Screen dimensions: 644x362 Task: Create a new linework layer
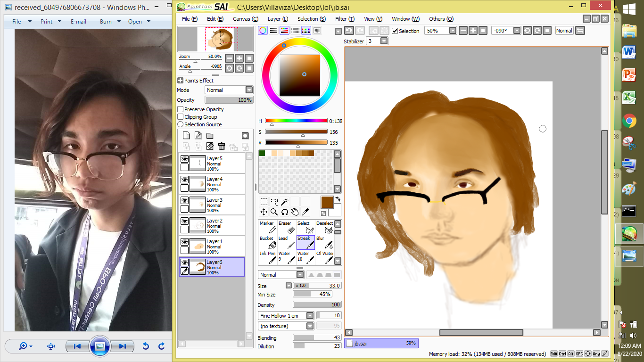coord(198,136)
